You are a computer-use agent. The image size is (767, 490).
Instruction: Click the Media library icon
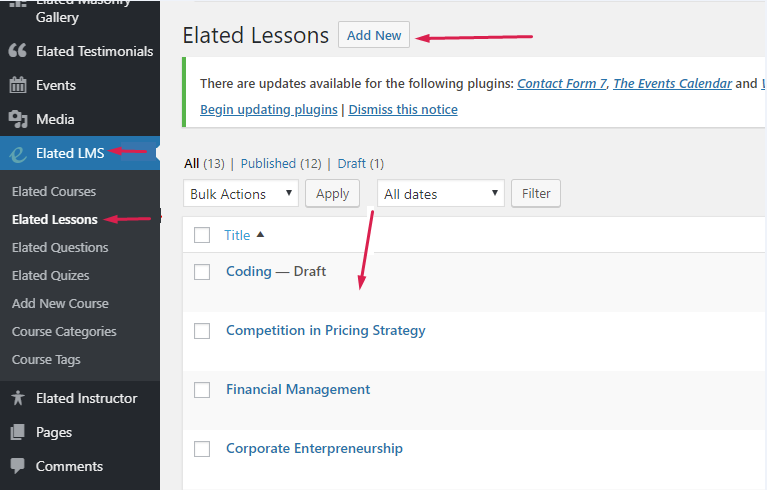tap(17, 119)
